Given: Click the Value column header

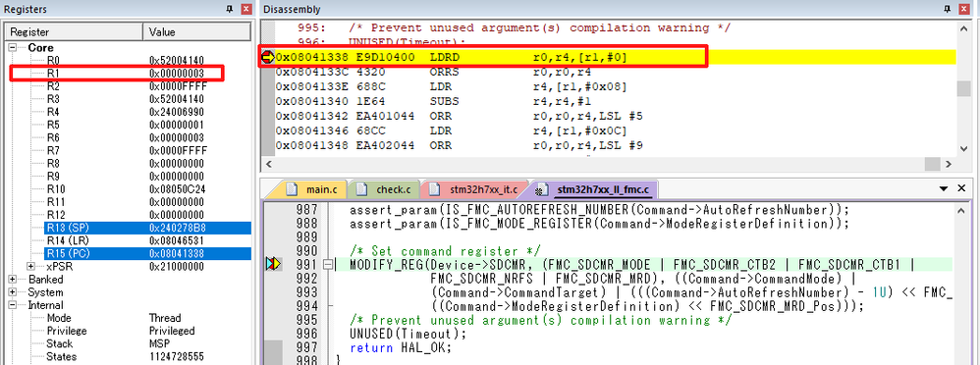Looking at the screenshot, I should (196, 31).
